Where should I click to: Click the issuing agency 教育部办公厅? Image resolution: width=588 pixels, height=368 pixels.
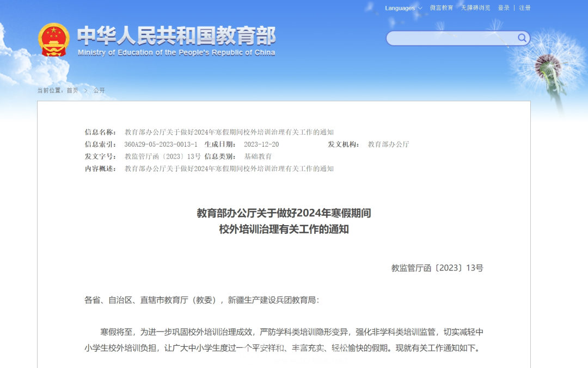coord(389,144)
